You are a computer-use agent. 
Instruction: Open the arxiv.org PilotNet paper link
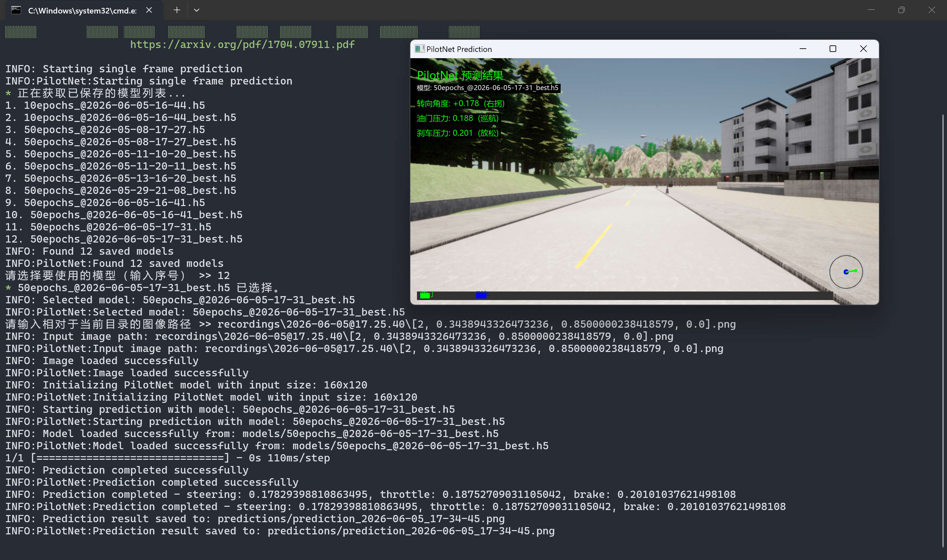tap(242, 44)
